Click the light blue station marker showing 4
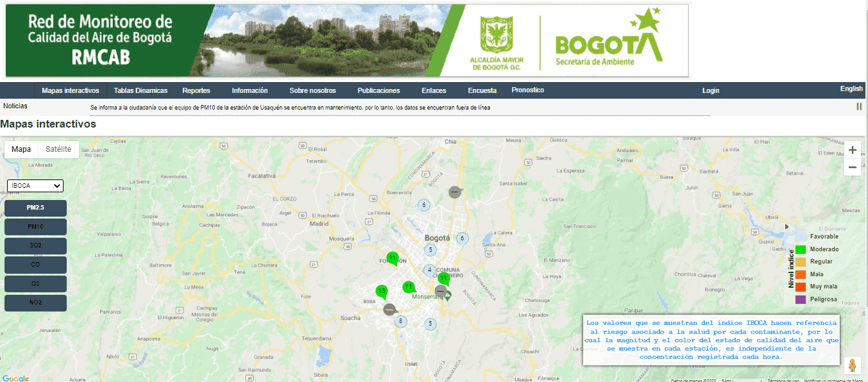Screen dimensions: 868x382 [x=430, y=270]
